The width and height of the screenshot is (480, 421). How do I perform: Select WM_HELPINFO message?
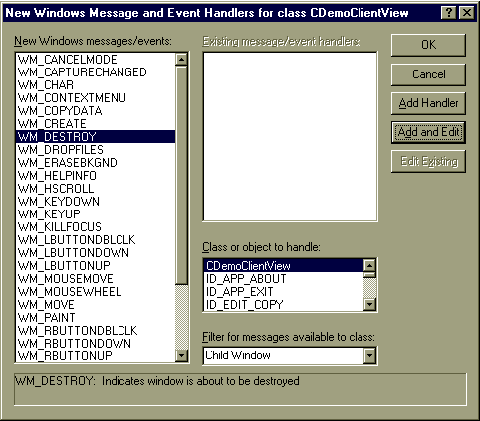pyautogui.click(x=95, y=176)
